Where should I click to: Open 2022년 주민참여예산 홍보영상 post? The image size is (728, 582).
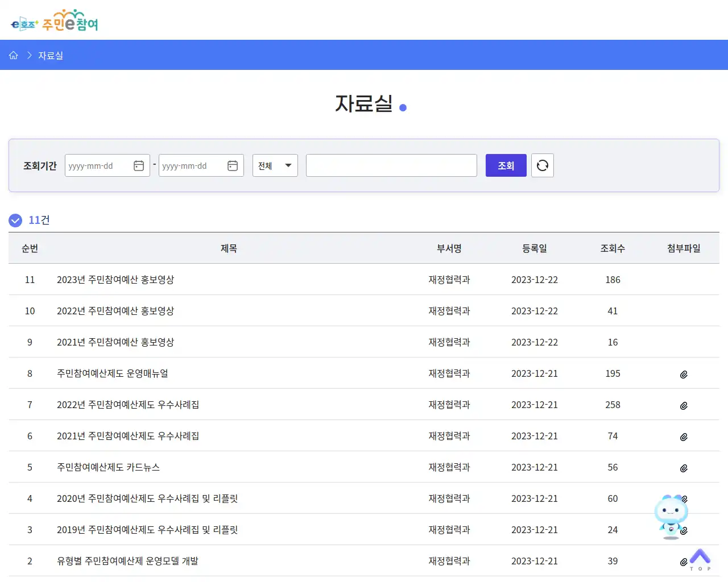(x=115, y=311)
